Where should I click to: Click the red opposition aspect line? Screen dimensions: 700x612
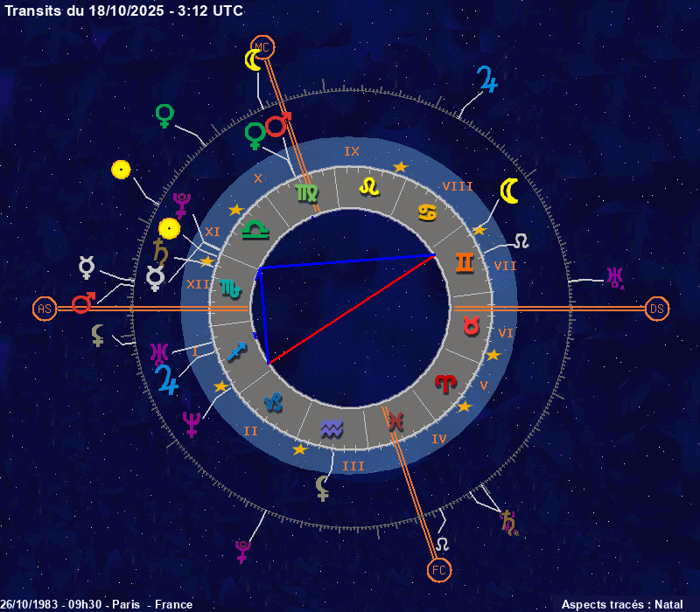coord(350,309)
